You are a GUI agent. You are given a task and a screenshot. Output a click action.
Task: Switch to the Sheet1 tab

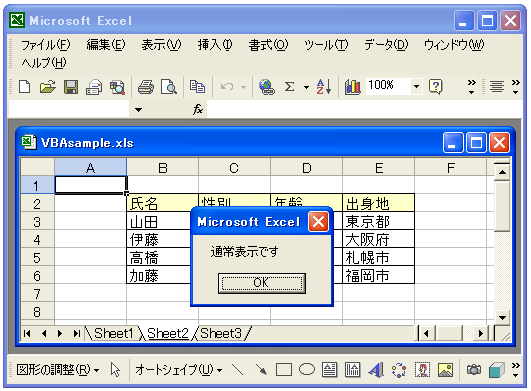pyautogui.click(x=113, y=333)
